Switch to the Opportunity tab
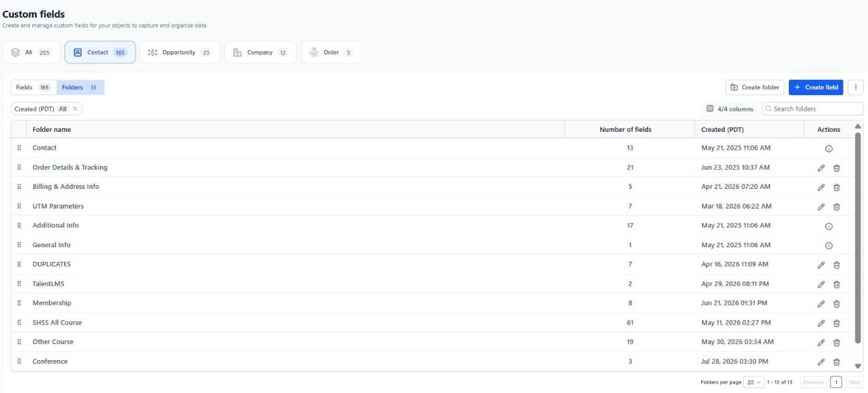 (x=180, y=53)
